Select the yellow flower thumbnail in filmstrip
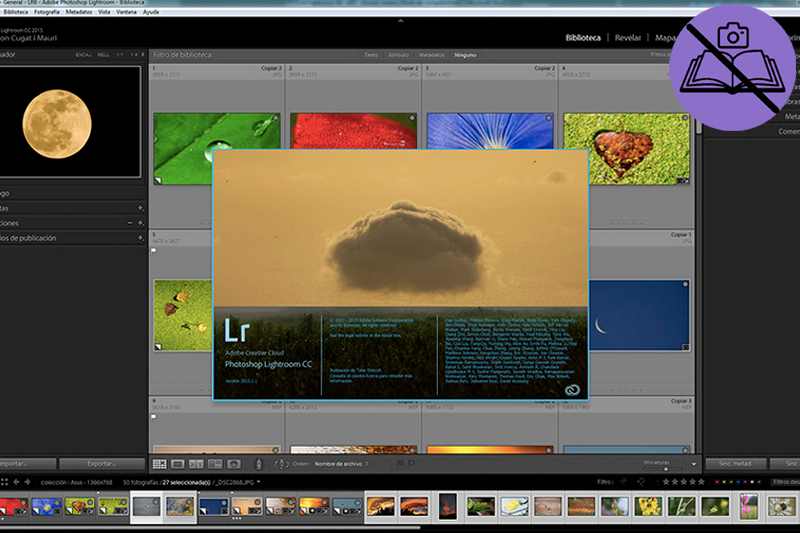The image size is (800, 533). [x=648, y=506]
